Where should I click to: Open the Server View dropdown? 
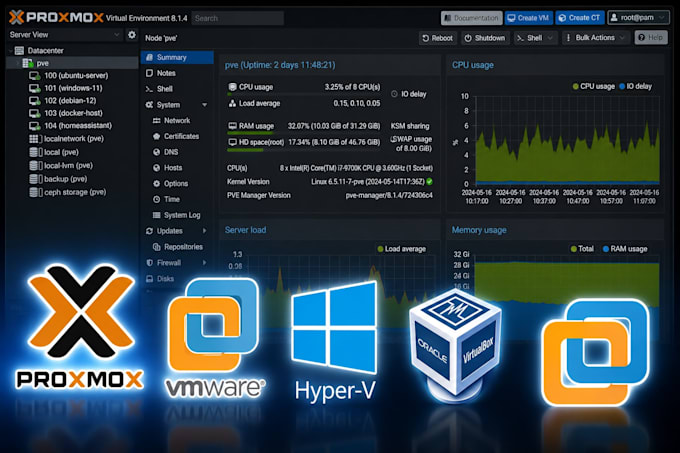(x=64, y=35)
